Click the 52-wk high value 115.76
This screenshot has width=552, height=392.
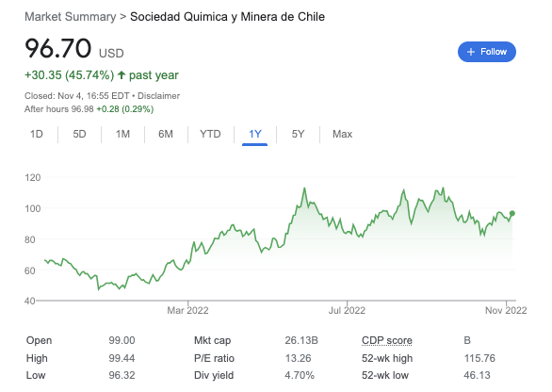pyautogui.click(x=479, y=358)
